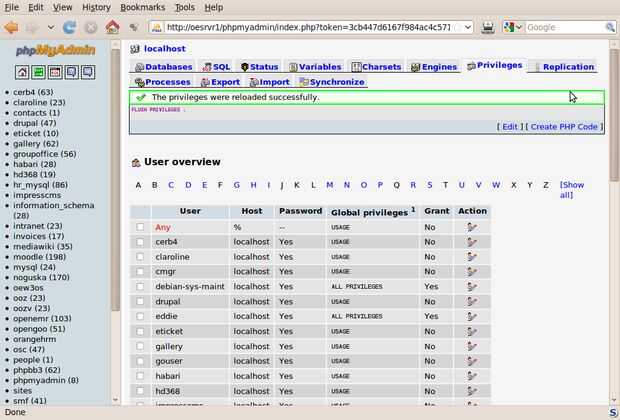Edit privileges icon for hd368 user
This screenshot has height=420, width=620.
coord(471,391)
